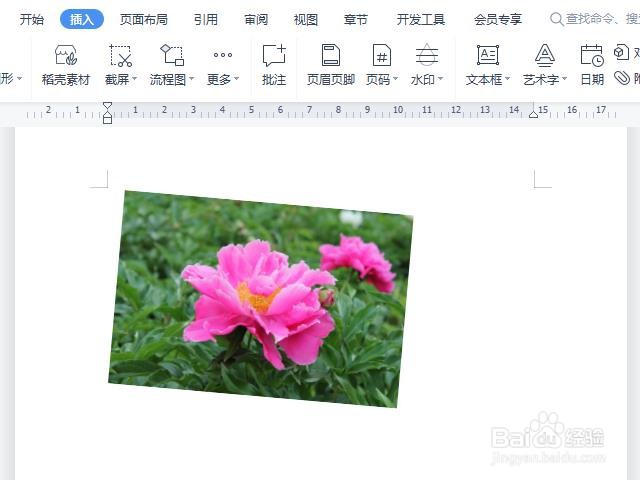Open the 视图 tab
The width and height of the screenshot is (640, 480).
tap(306, 19)
